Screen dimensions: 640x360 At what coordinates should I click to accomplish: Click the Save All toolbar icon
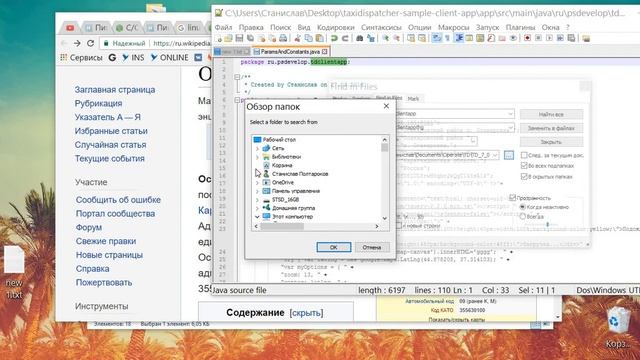[x=250, y=39]
